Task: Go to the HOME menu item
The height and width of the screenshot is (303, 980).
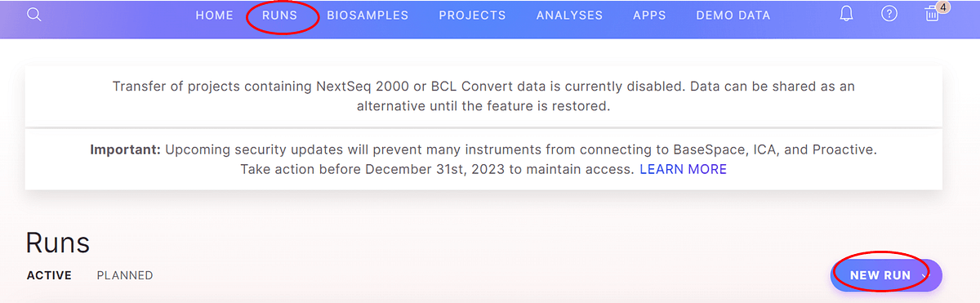Action: pos(215,16)
